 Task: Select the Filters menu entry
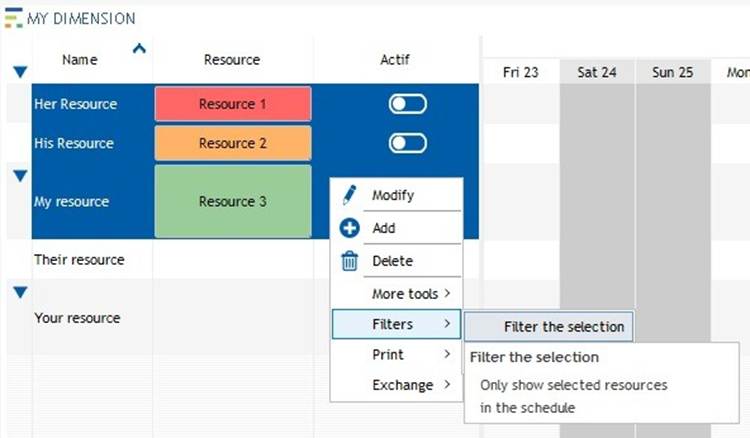pos(397,324)
